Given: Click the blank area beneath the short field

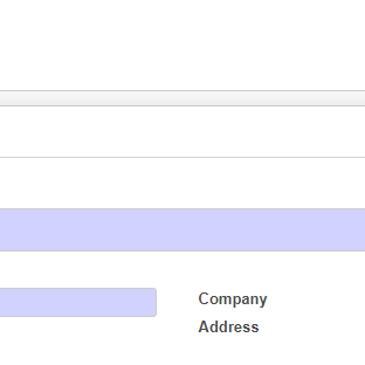Looking at the screenshot, I should click(78, 341).
